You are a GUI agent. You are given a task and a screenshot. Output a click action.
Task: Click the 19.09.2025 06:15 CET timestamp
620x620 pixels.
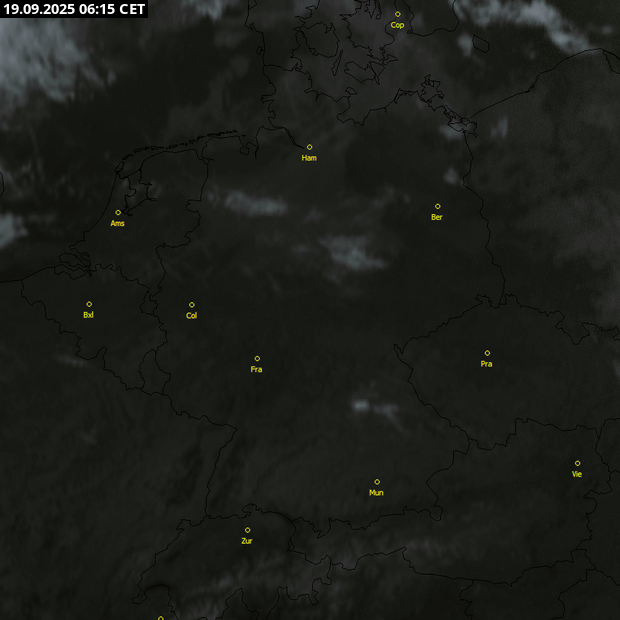74,9
